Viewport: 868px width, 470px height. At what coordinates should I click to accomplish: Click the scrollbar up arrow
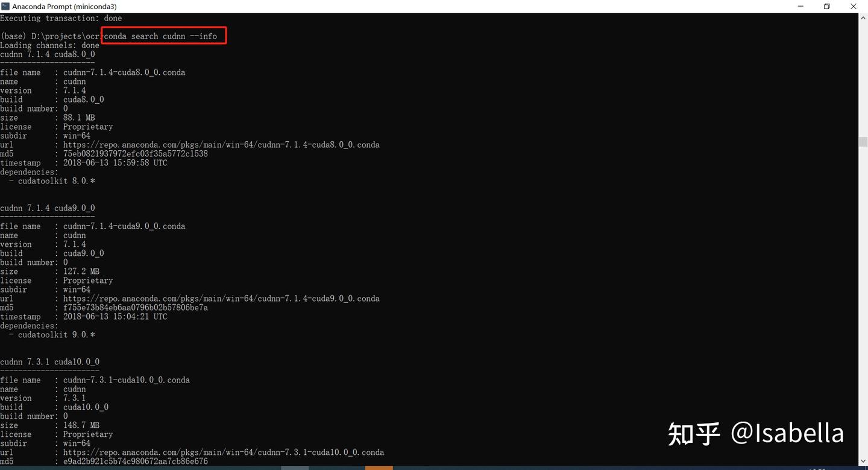tap(863, 17)
